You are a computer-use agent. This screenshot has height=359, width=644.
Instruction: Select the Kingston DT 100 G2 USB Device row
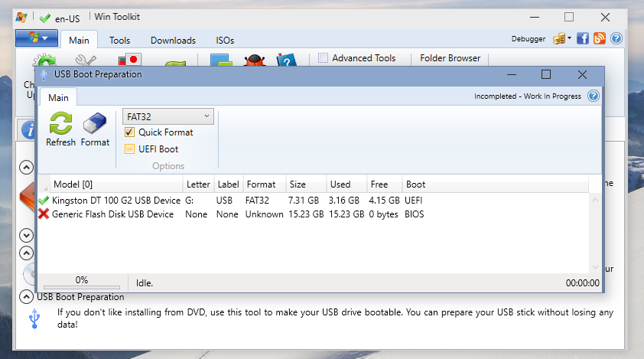(116, 201)
